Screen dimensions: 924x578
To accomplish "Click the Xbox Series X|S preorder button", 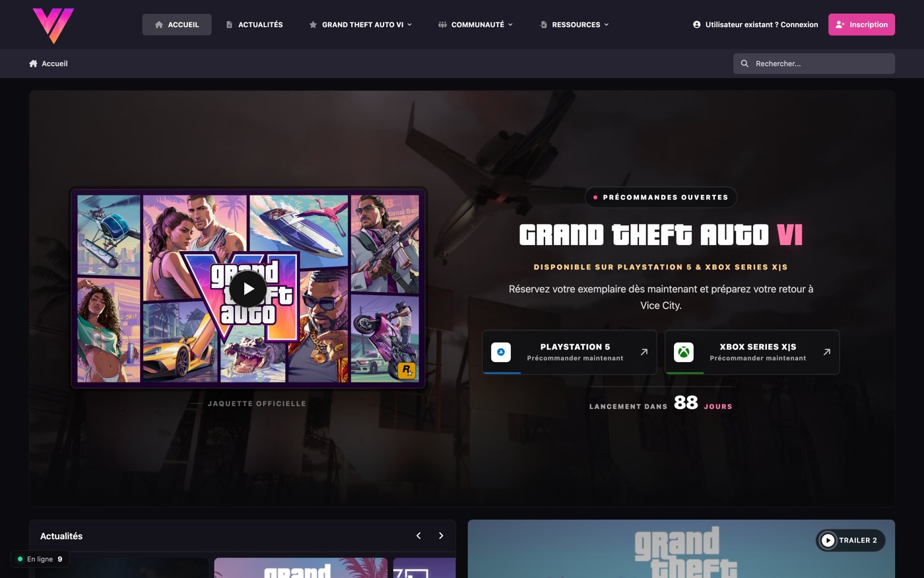I will [752, 352].
